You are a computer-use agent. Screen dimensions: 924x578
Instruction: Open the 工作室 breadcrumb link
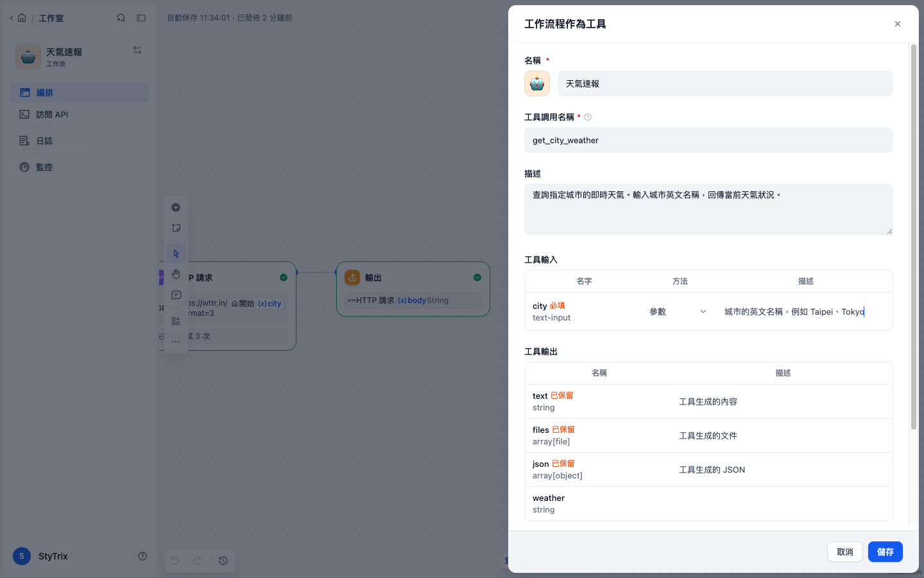coord(51,18)
